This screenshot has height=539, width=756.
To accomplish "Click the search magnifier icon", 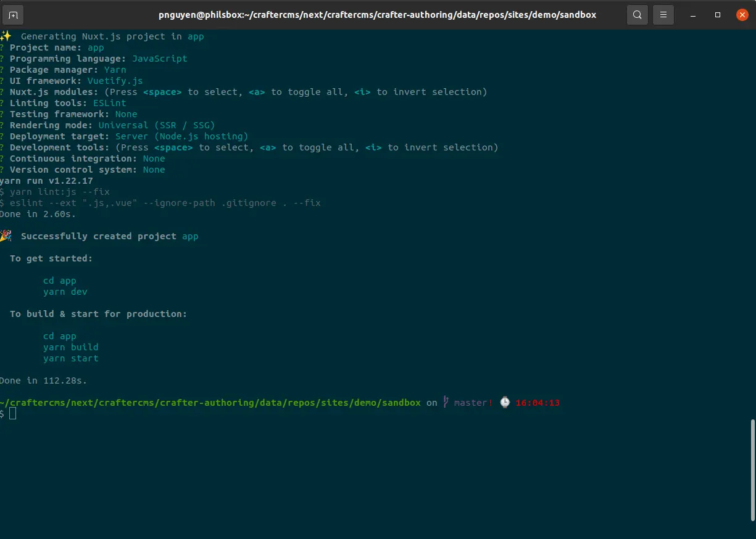I will point(638,15).
